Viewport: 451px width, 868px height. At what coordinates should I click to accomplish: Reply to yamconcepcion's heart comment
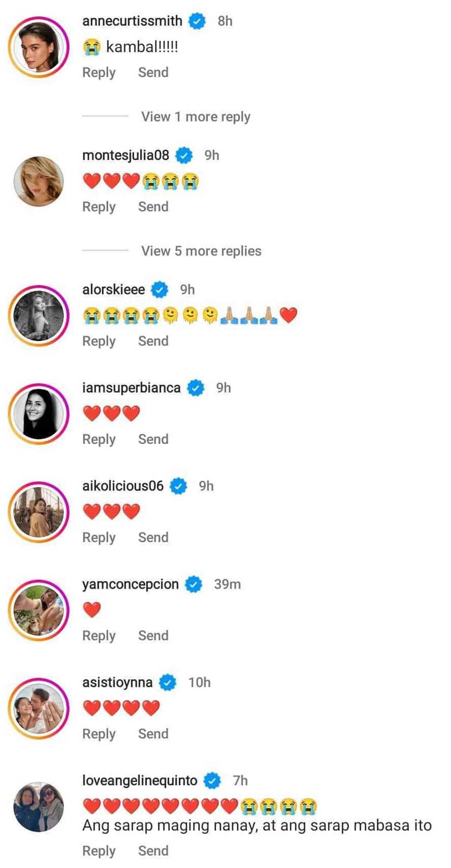click(99, 636)
